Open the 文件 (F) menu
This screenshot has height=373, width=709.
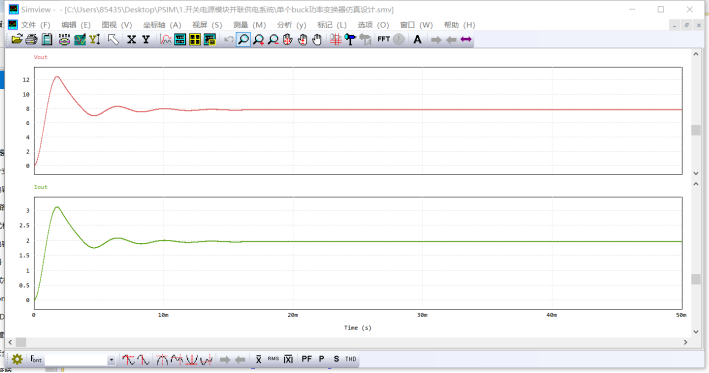35,25
